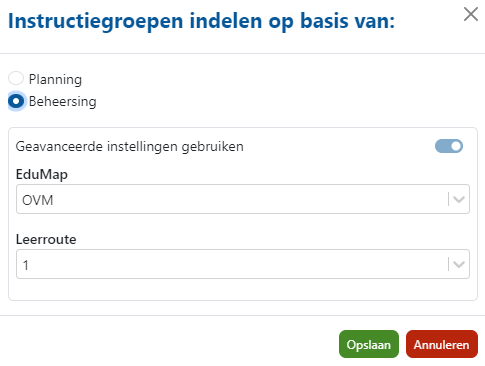
Task: Close the dialog with the X icon
Action: (x=471, y=14)
